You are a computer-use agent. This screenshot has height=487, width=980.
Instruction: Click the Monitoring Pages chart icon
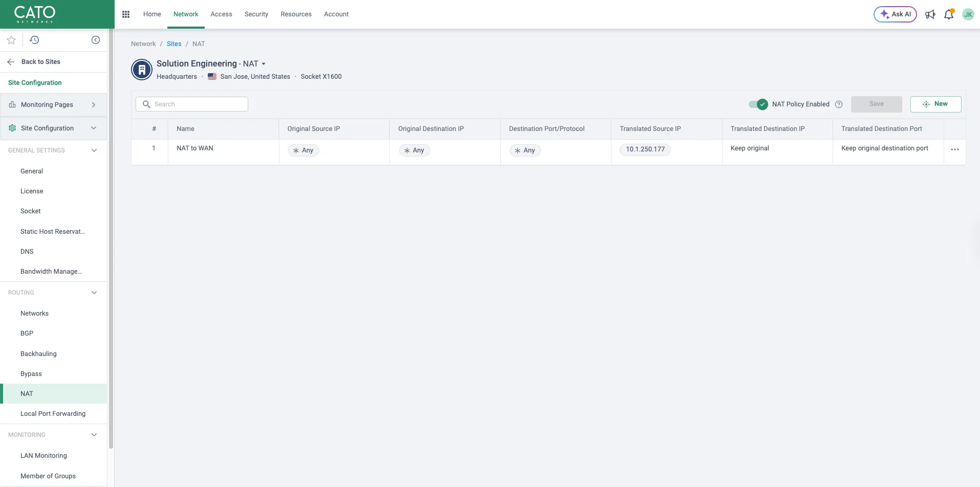12,104
